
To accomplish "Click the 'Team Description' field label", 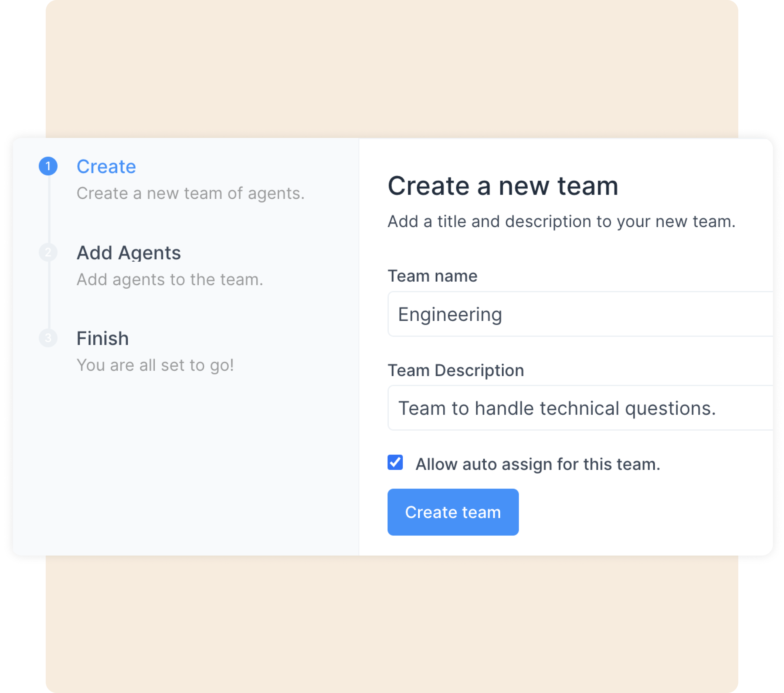I will click(456, 370).
